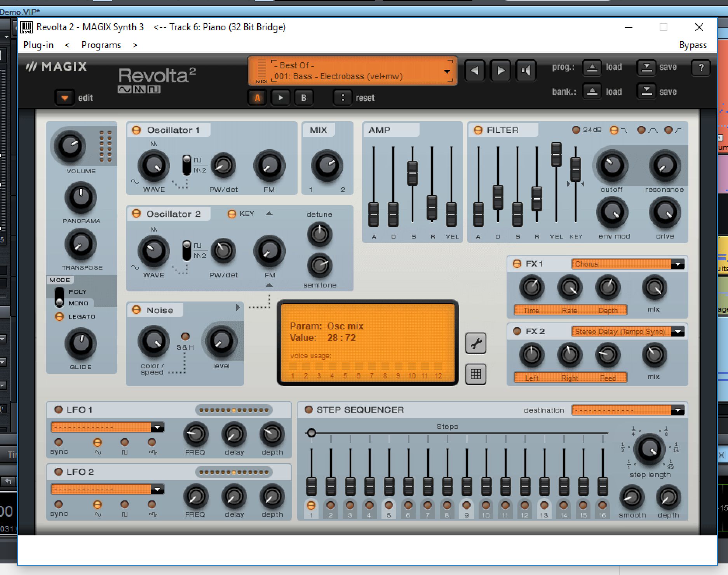728x575 pixels.
Task: Open the Programs menu
Action: pos(101,45)
